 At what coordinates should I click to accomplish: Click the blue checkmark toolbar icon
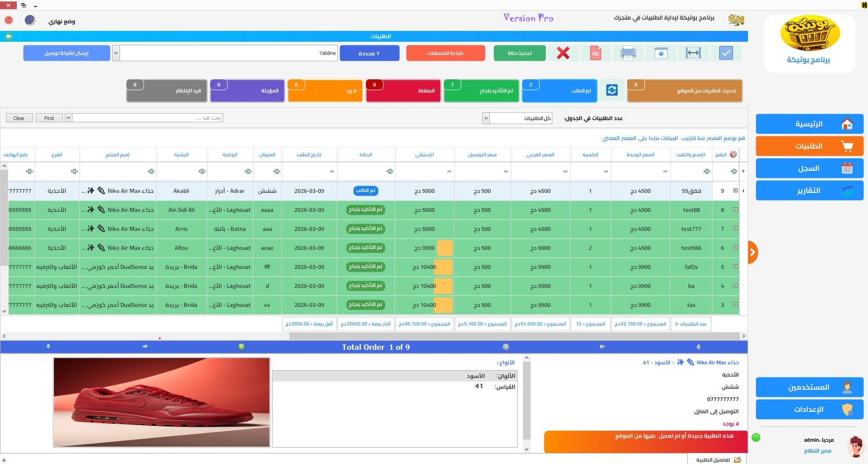pos(726,53)
